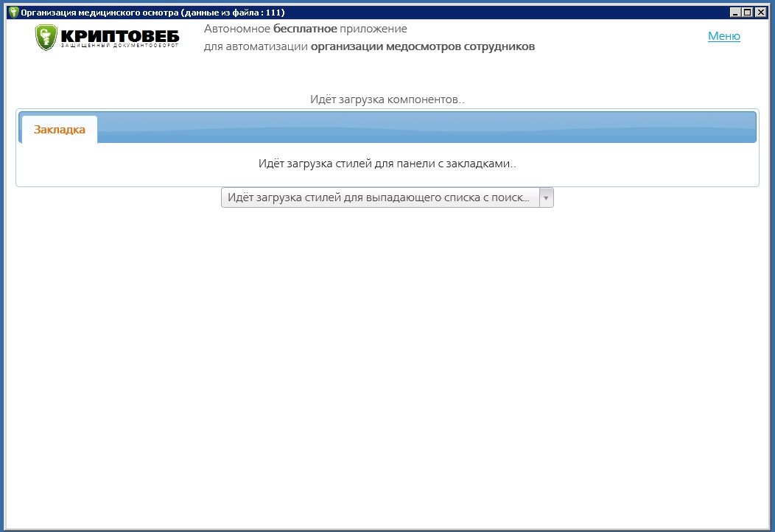Click the window title bar text
The height and width of the screenshot is (532, 775).
click(152, 13)
